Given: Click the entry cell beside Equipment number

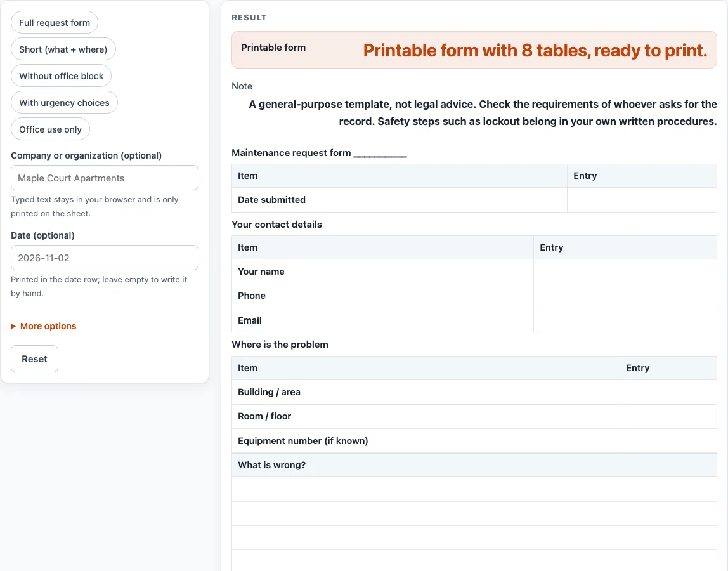Looking at the screenshot, I should click(668, 441).
